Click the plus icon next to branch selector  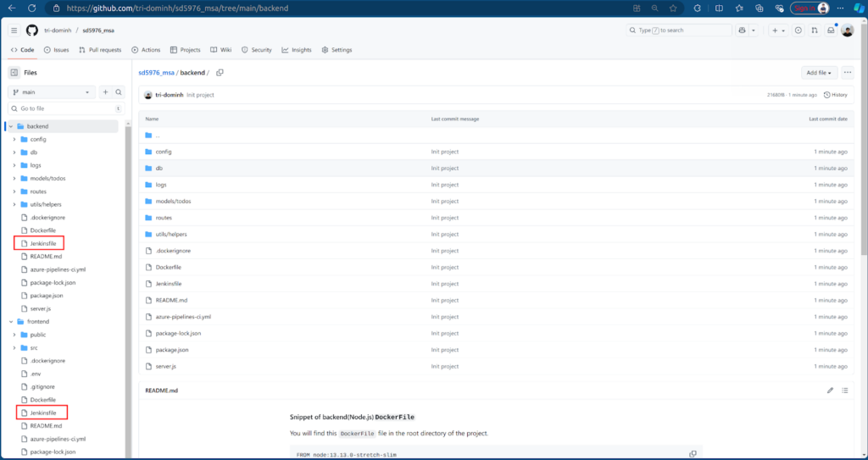[x=105, y=91]
